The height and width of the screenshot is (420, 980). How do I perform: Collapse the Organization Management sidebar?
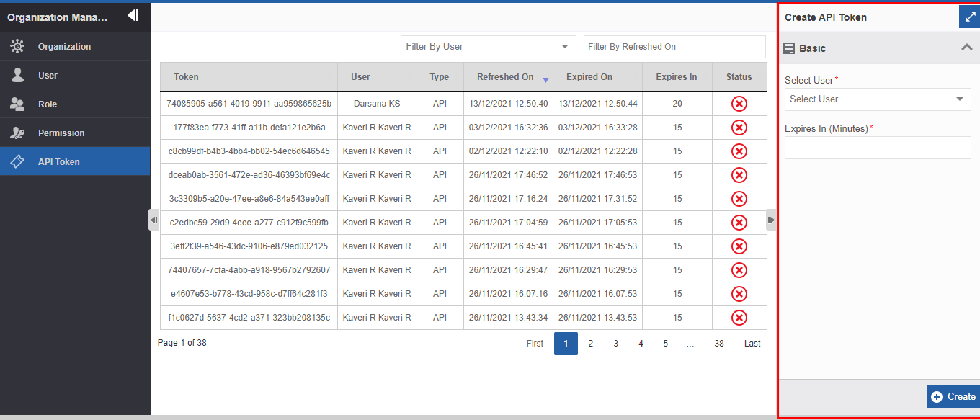(x=133, y=15)
